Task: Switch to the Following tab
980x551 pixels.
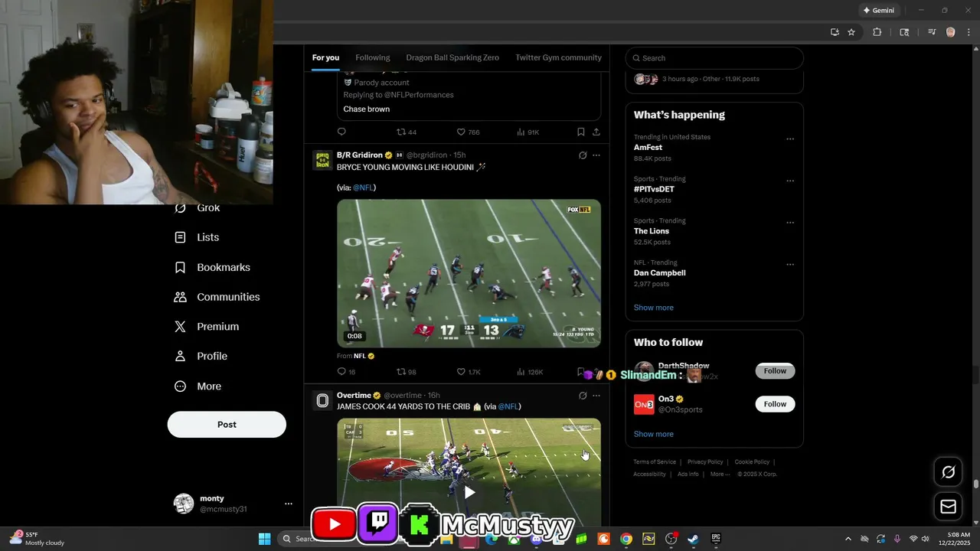Action: click(373, 57)
